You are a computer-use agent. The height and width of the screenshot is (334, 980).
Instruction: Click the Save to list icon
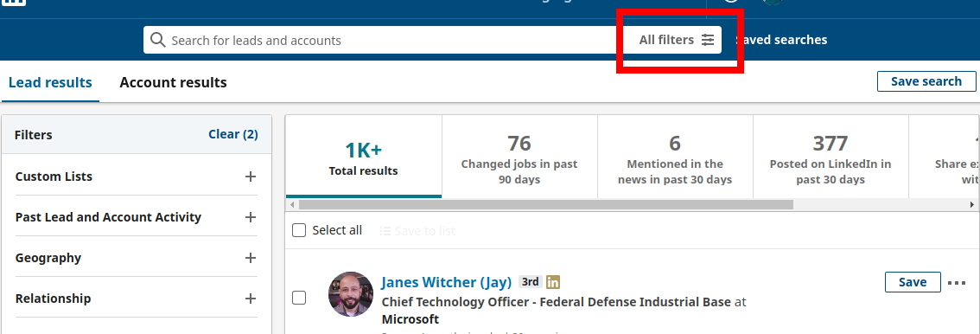[x=385, y=231]
